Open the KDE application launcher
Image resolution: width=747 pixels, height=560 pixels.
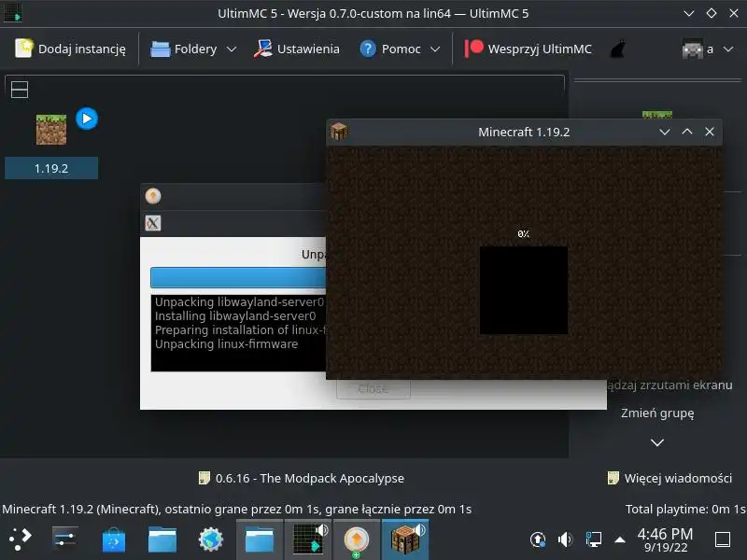[x=21, y=539]
